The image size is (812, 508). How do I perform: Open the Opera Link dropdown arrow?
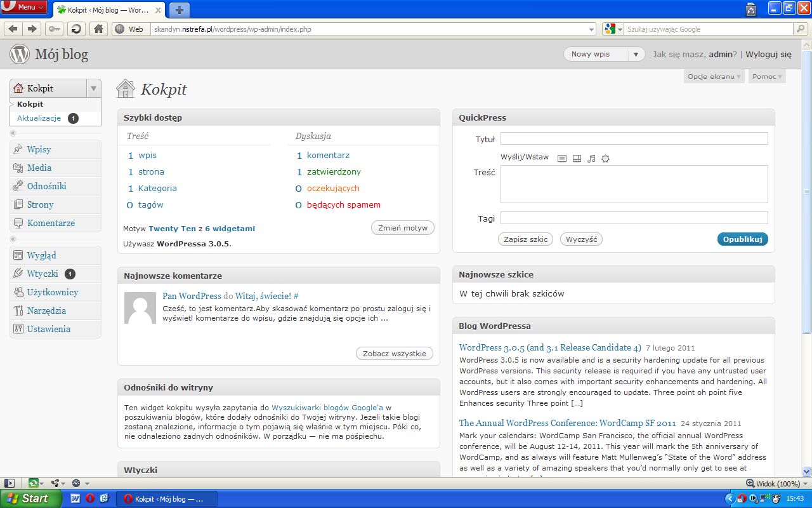point(43,483)
